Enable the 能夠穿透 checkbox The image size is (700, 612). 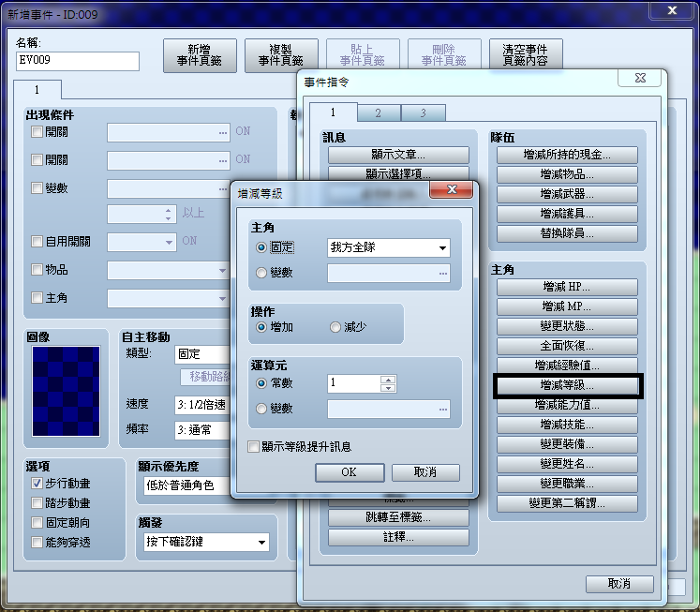coord(37,543)
